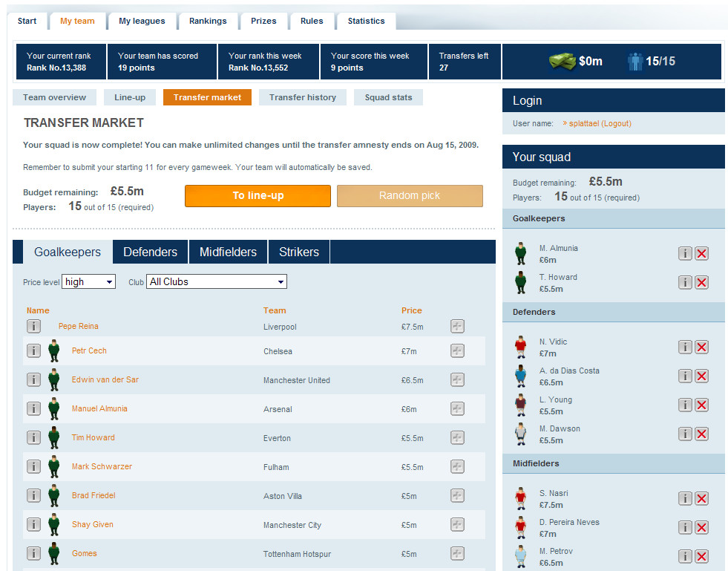Show info for Mark Schwarzer

click(x=33, y=466)
